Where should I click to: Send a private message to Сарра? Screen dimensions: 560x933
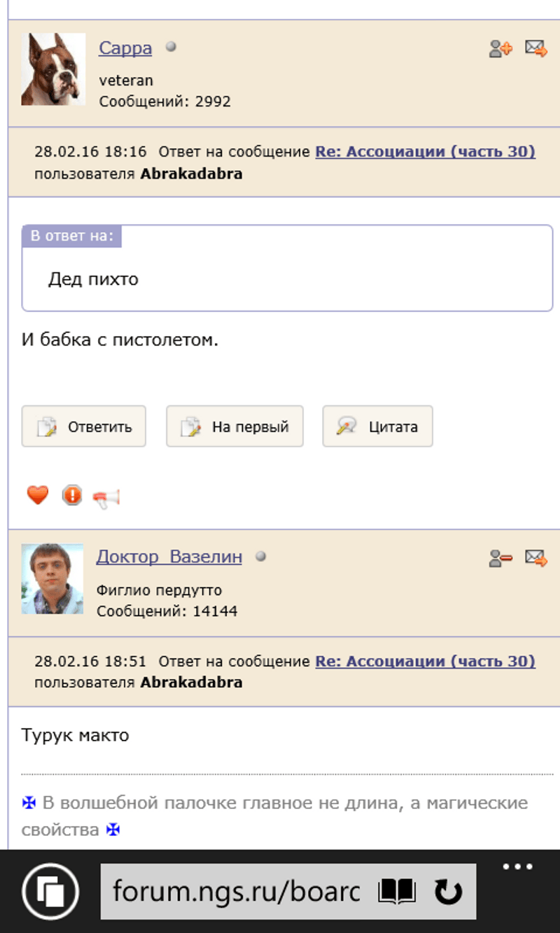point(535,49)
